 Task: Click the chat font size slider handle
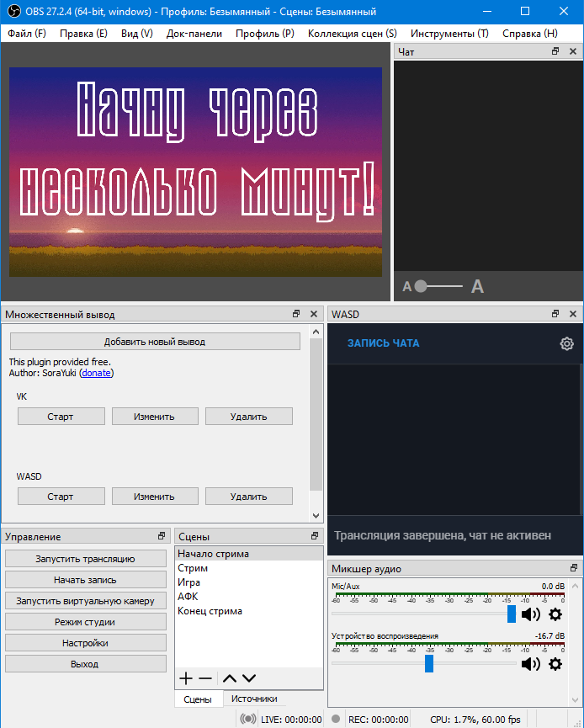[420, 286]
